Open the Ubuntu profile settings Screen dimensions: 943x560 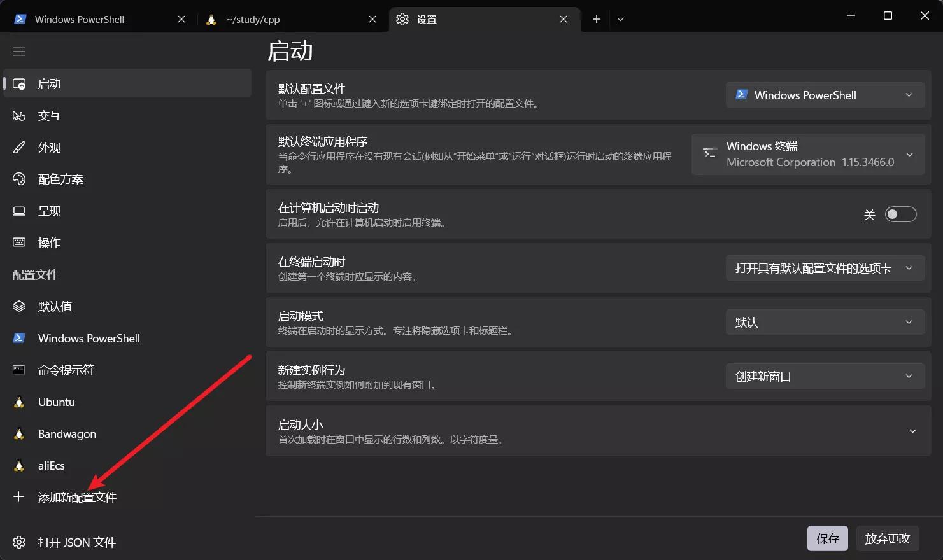coord(127,402)
